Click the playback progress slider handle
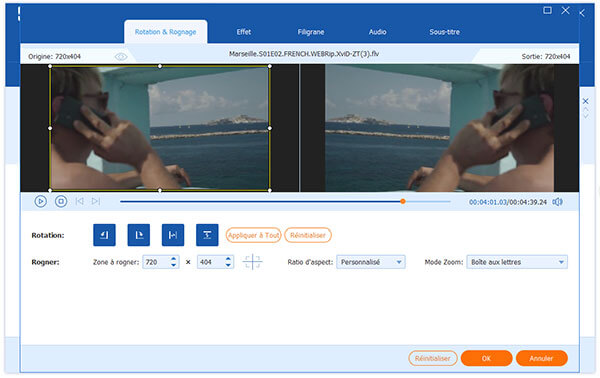Image resolution: width=600 pixels, height=378 pixels. point(403,201)
